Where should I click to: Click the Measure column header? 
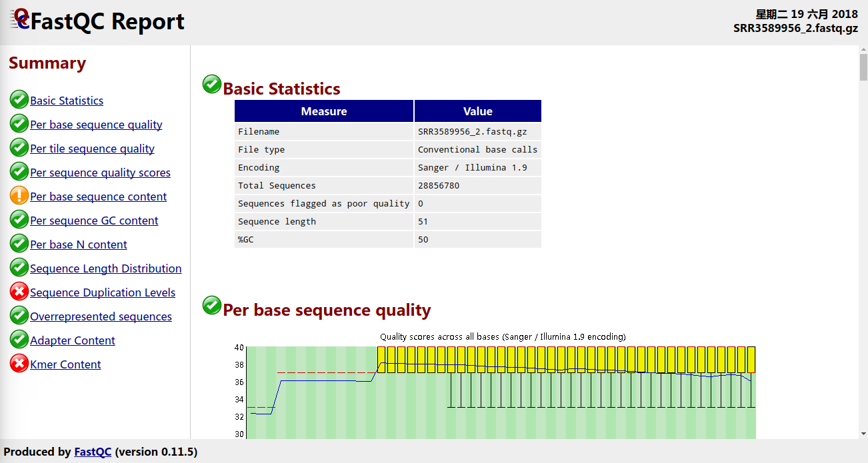click(324, 111)
